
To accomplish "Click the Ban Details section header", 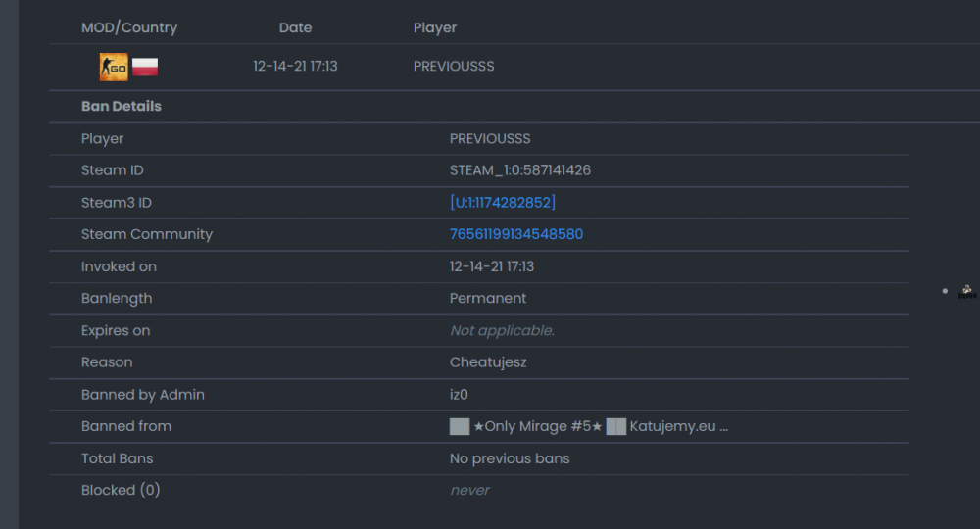I will 122,106.
